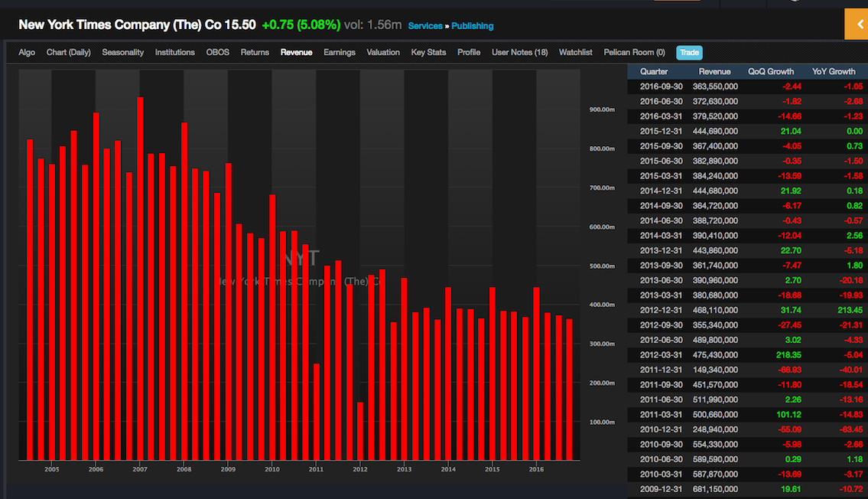This screenshot has height=499, width=868.
Task: Click YoY growth value 2.56
Action: coord(855,236)
